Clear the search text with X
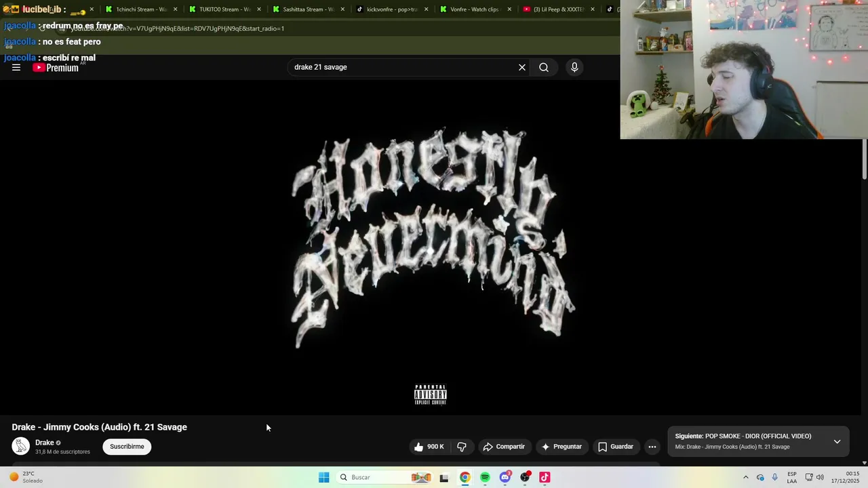The image size is (868, 488). tap(522, 67)
